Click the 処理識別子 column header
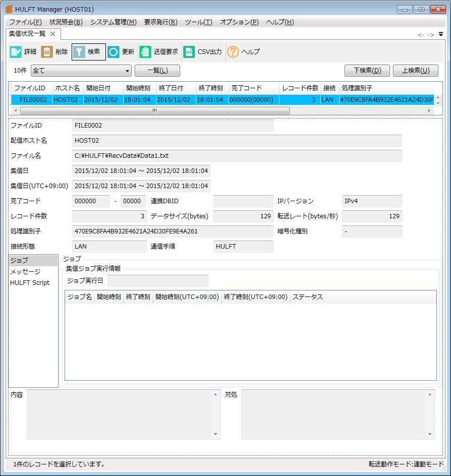Viewport: 451px width, 476px height. 386,88
